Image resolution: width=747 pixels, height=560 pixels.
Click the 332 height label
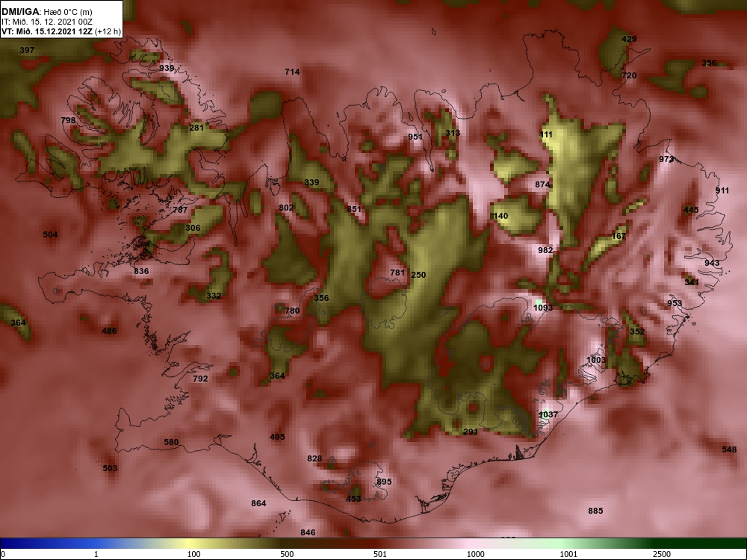[x=214, y=296]
